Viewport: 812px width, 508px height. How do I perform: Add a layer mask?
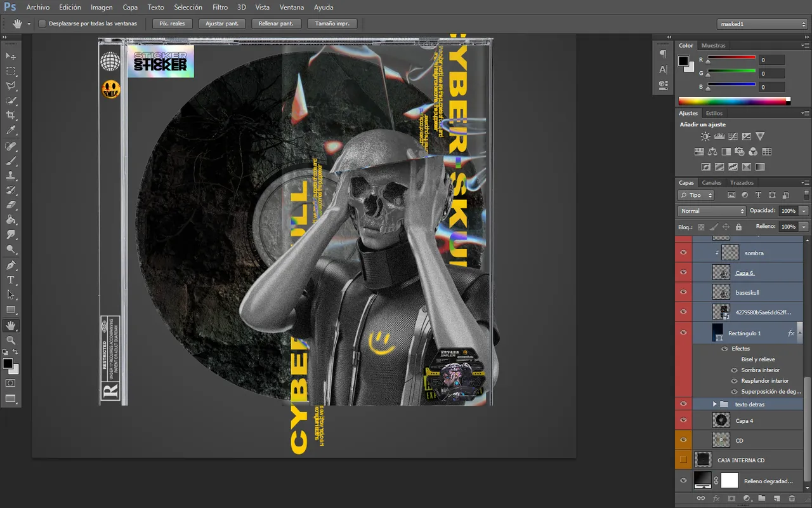point(731,498)
